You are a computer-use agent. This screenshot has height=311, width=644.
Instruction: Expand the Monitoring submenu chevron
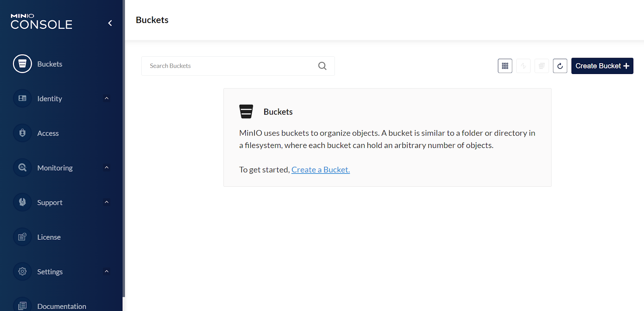pyautogui.click(x=107, y=168)
